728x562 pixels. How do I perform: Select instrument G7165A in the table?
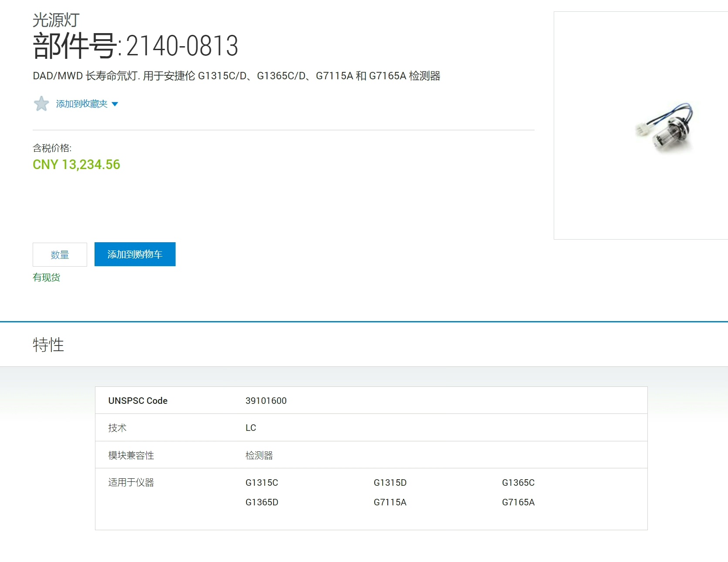tap(518, 502)
